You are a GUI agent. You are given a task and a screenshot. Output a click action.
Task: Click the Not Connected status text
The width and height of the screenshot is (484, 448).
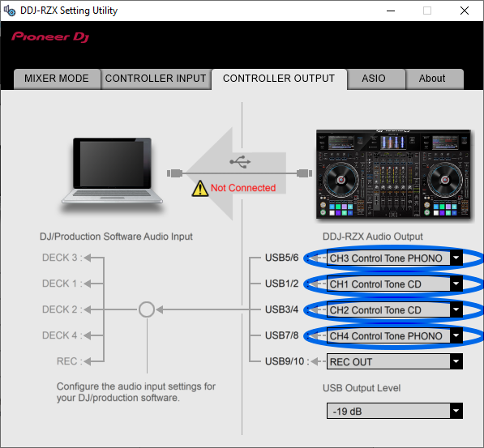pyautogui.click(x=243, y=188)
